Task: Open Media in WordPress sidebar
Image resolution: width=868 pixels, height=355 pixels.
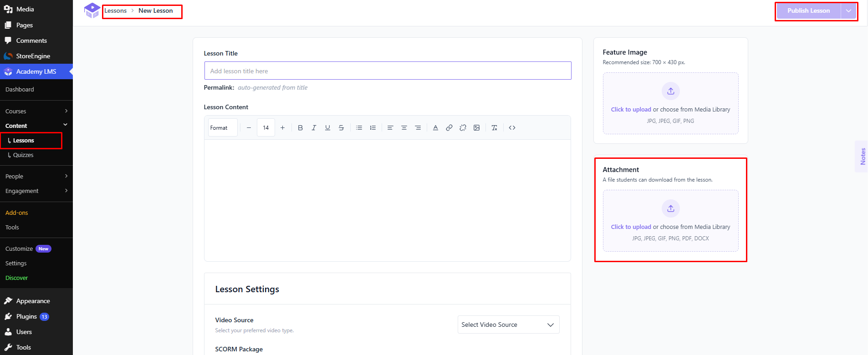Action: pyautogui.click(x=36, y=9)
